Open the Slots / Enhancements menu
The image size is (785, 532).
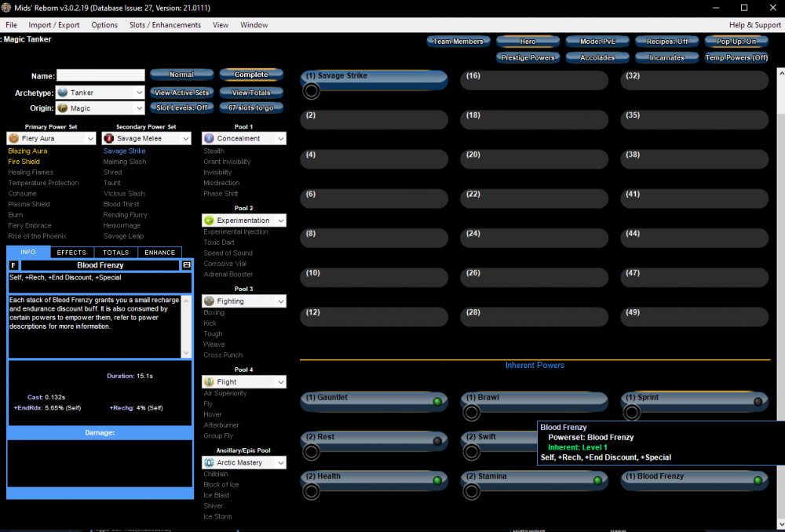click(x=165, y=25)
